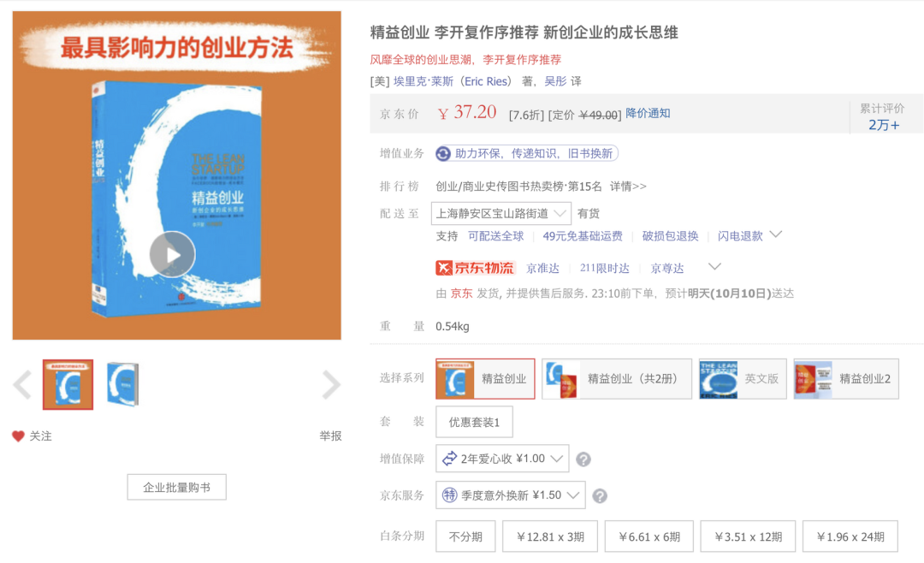This screenshot has height=563, width=924.
Task: Click the help icon beside 2年爱心收
Action: click(x=583, y=459)
